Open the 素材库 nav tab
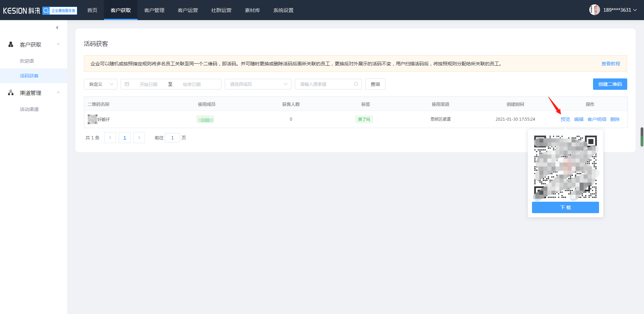The image size is (644, 314). (253, 10)
